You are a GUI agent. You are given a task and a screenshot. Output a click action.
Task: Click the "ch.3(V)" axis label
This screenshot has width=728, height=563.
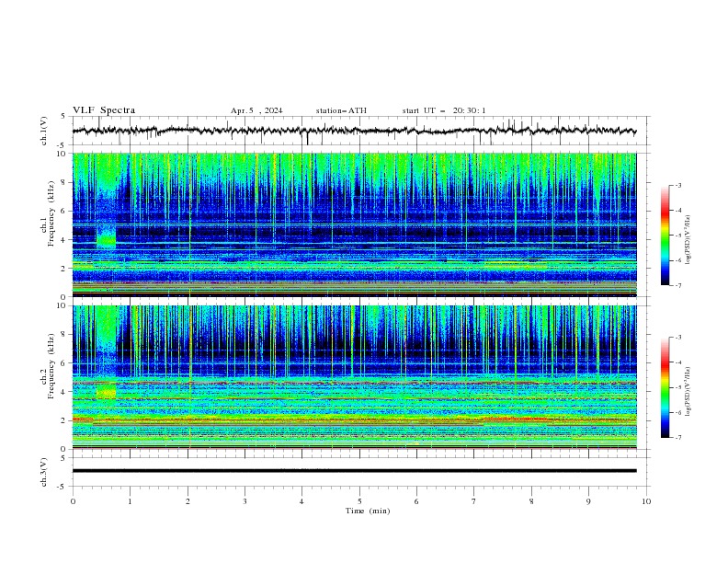pyautogui.click(x=44, y=472)
